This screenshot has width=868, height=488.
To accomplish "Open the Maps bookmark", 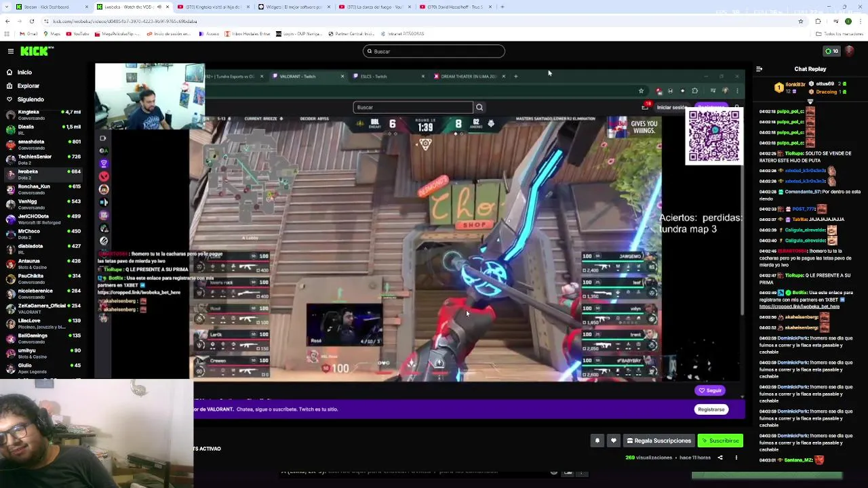I will [52, 34].
